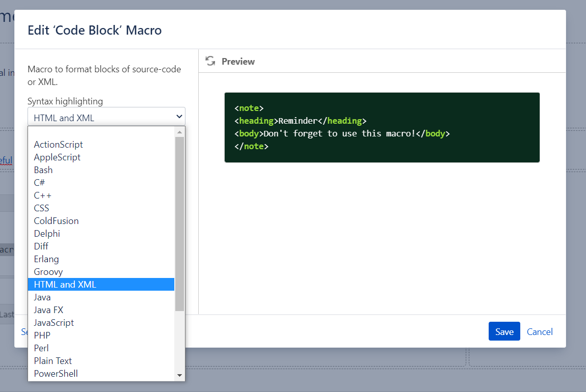
Task: Pick C++ in the highlighting list
Action: click(x=42, y=195)
